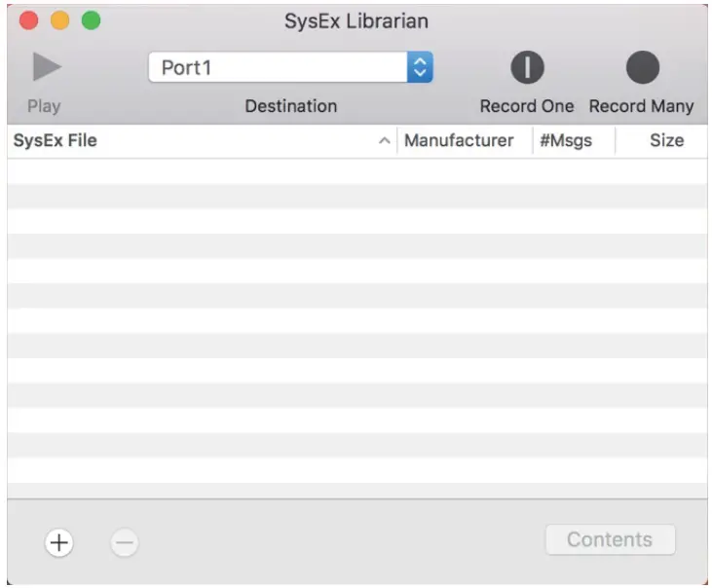Sort by Manufacturer column header
712x588 pixels.
click(x=465, y=140)
